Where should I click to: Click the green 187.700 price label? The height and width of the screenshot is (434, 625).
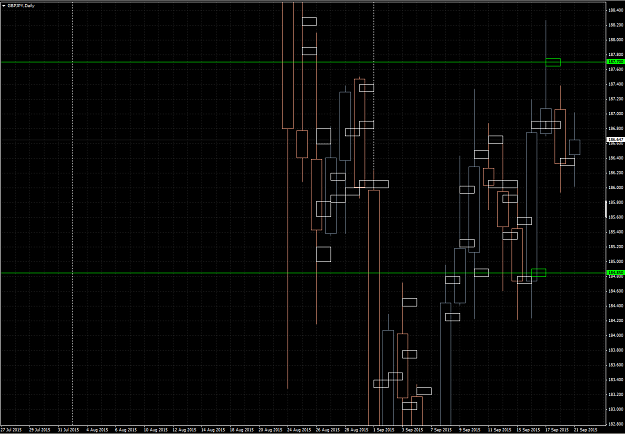[614, 62]
